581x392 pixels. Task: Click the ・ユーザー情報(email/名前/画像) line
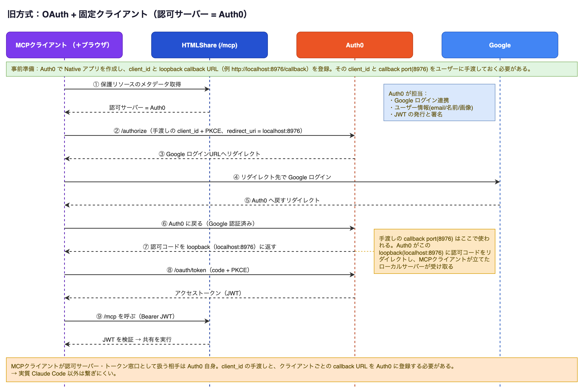(431, 107)
